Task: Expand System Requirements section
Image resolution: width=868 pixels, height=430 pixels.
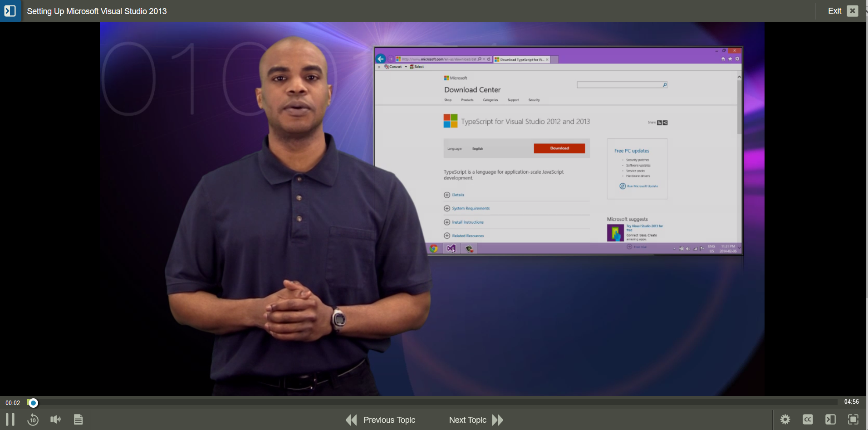Action: 471,209
